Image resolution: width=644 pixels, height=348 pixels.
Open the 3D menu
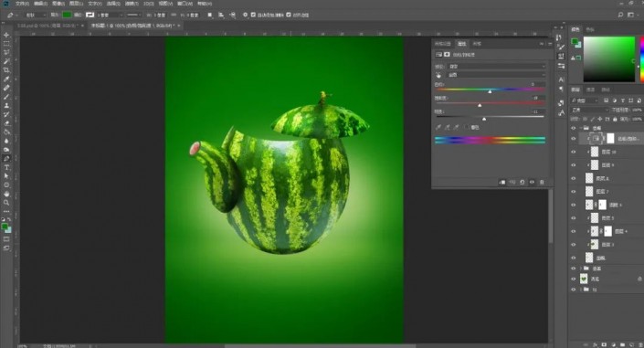click(148, 4)
